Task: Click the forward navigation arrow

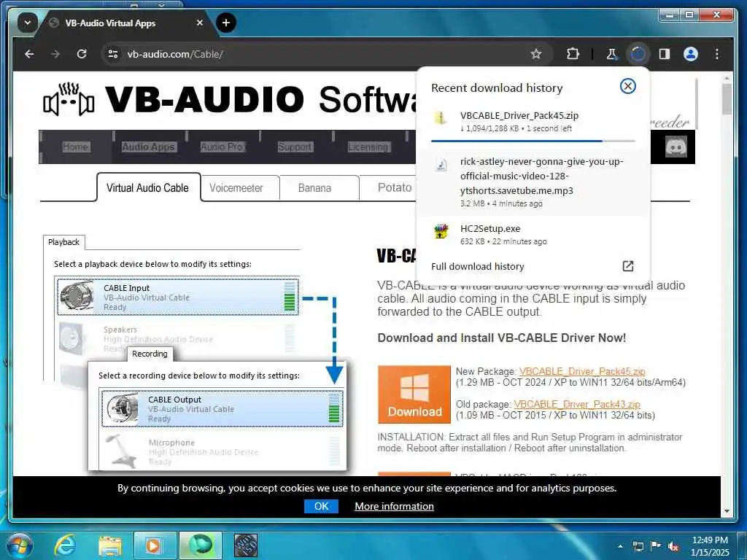Action: [55, 54]
